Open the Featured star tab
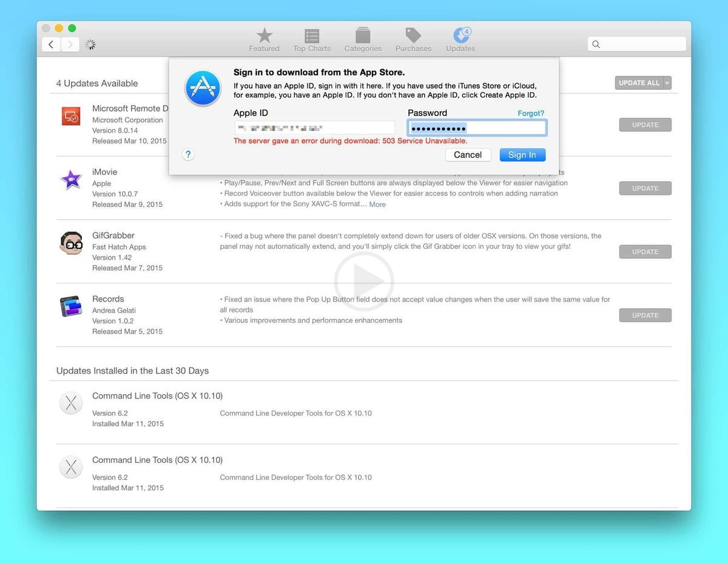 tap(264, 40)
